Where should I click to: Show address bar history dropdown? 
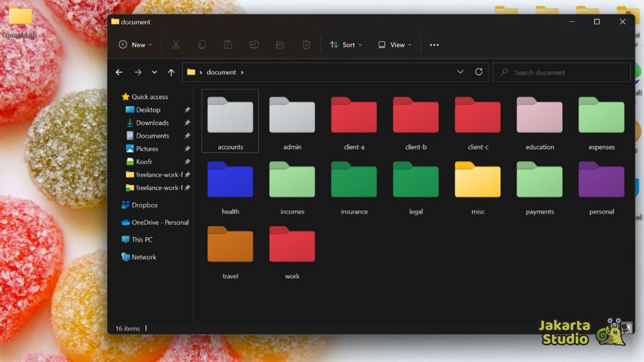click(460, 72)
